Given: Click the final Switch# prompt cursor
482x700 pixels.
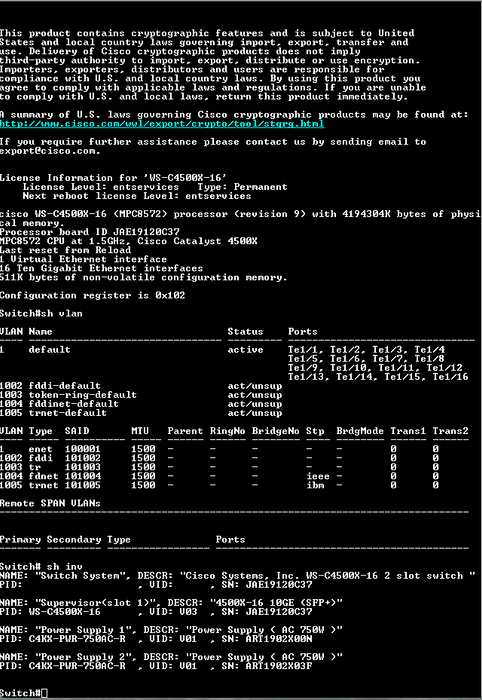Looking at the screenshot, I should click(x=44, y=693).
